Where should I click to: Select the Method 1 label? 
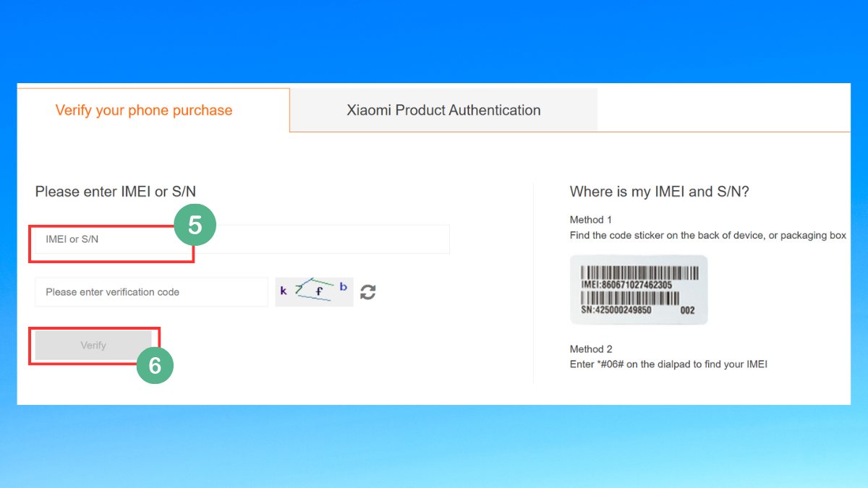coord(590,220)
